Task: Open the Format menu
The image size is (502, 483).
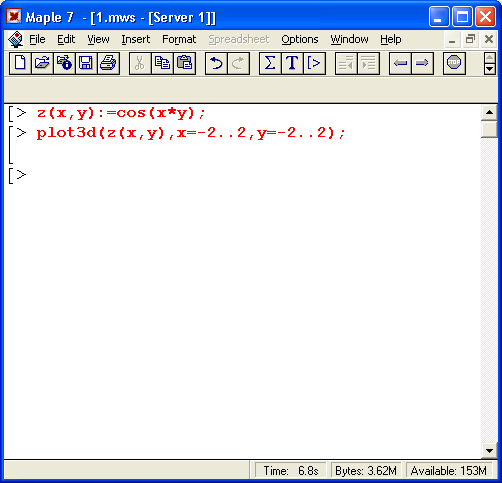Action: 179,39
